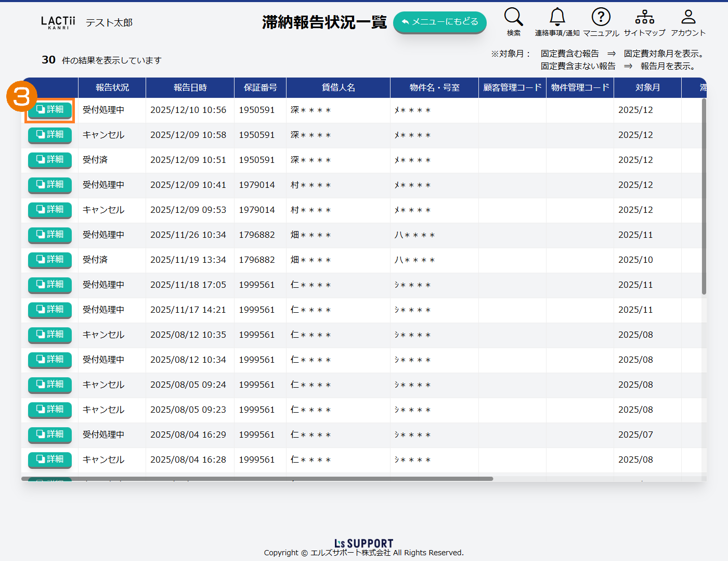Image resolution: width=728 pixels, height=561 pixels.
Task: Open 詳細 for report dated 2025/12/10 10:56
Action: coord(50,110)
